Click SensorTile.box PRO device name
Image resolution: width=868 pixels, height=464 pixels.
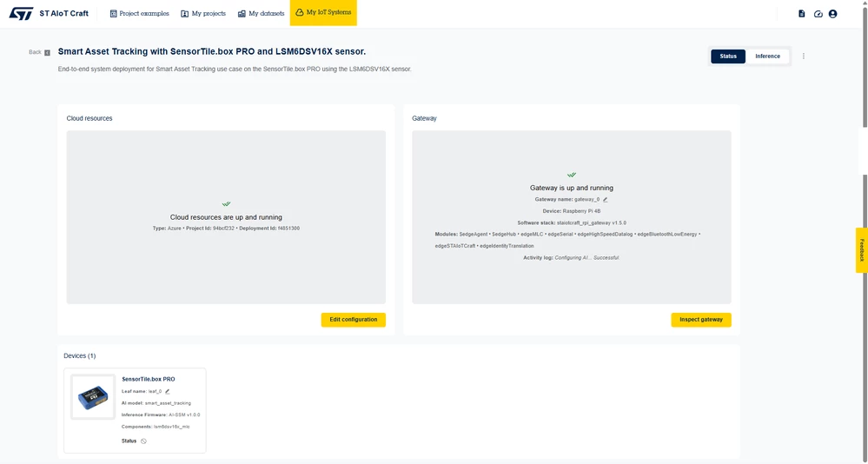(x=149, y=380)
